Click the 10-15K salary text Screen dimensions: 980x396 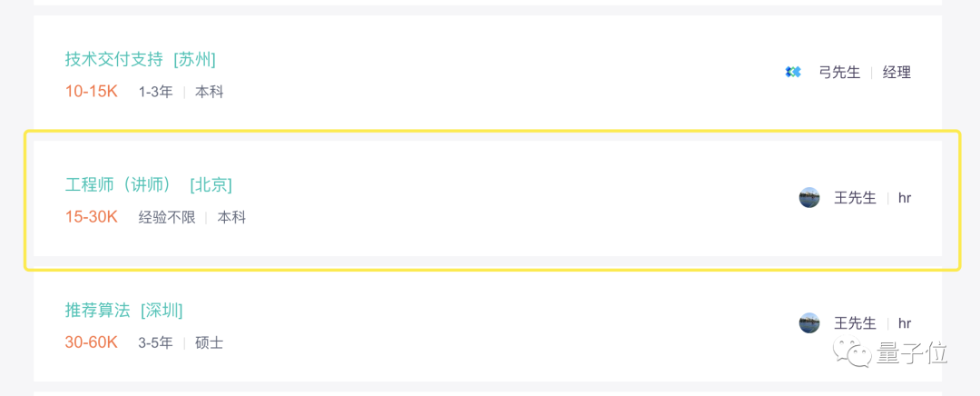[x=91, y=92]
